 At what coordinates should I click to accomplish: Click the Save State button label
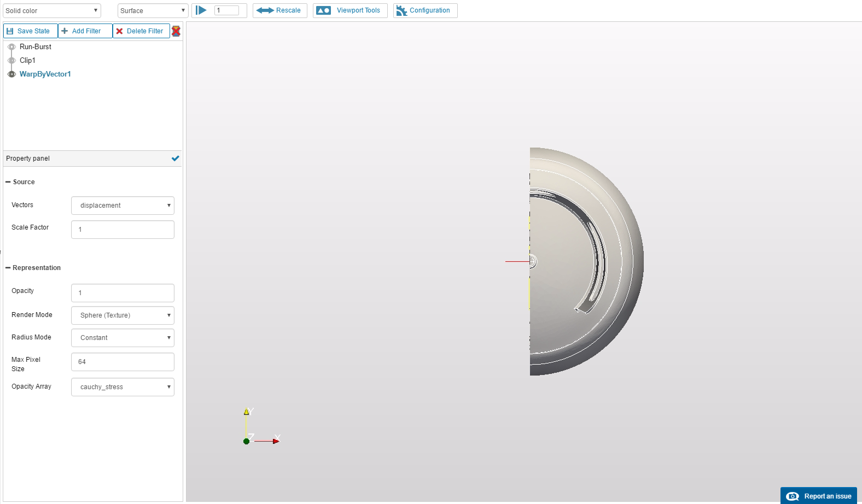coord(33,31)
